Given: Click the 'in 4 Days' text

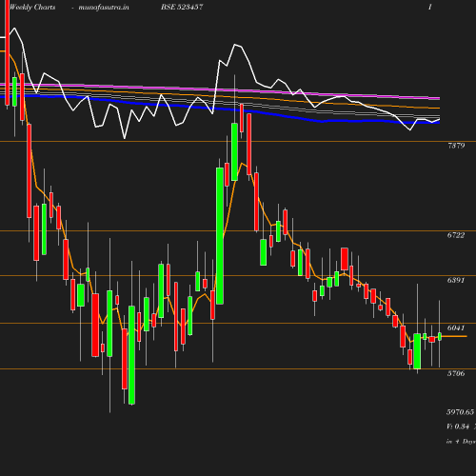Looking at the screenshot, I should (x=461, y=442).
